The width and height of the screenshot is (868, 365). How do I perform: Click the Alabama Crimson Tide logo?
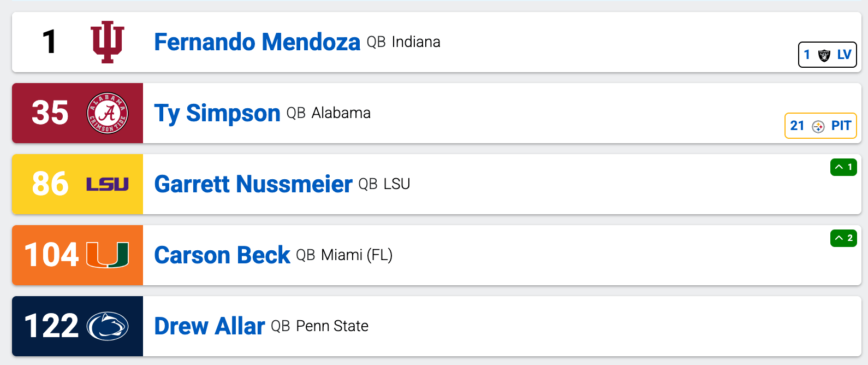click(108, 113)
